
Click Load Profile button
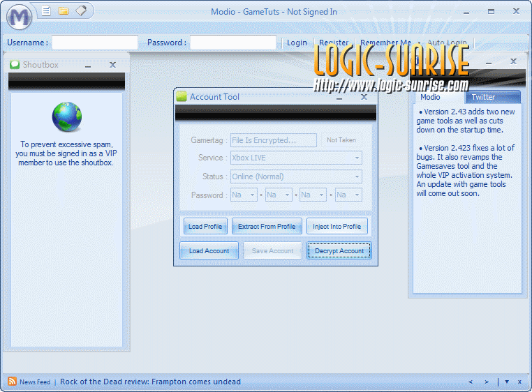pos(205,226)
